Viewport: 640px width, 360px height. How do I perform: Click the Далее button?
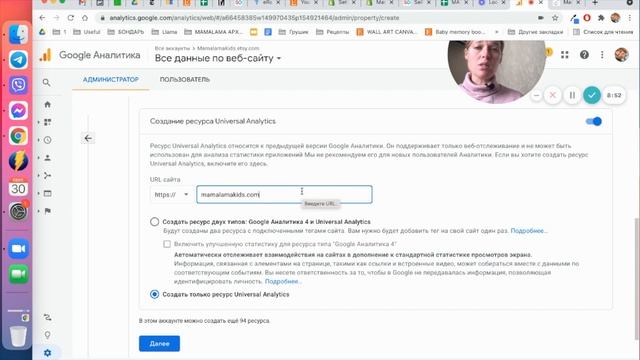click(159, 344)
